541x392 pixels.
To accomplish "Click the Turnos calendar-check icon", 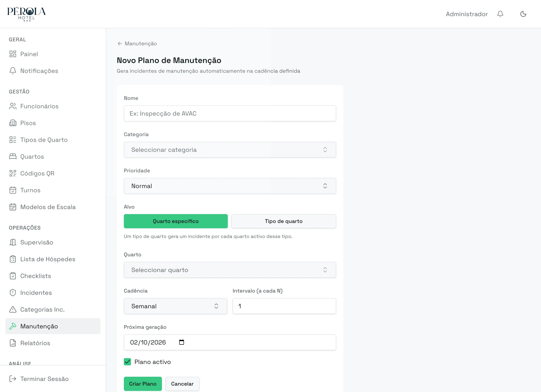I will [13, 190].
